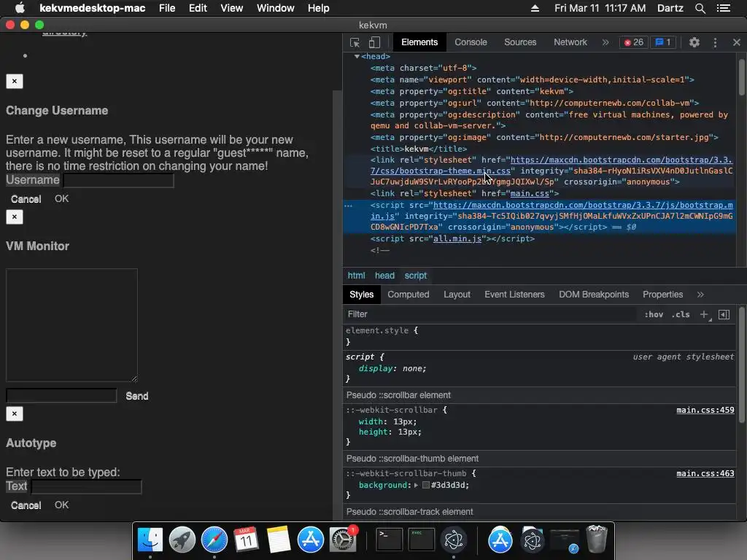Open Spotlight search in menu bar
Screen dimensions: 747x560
[700, 8]
